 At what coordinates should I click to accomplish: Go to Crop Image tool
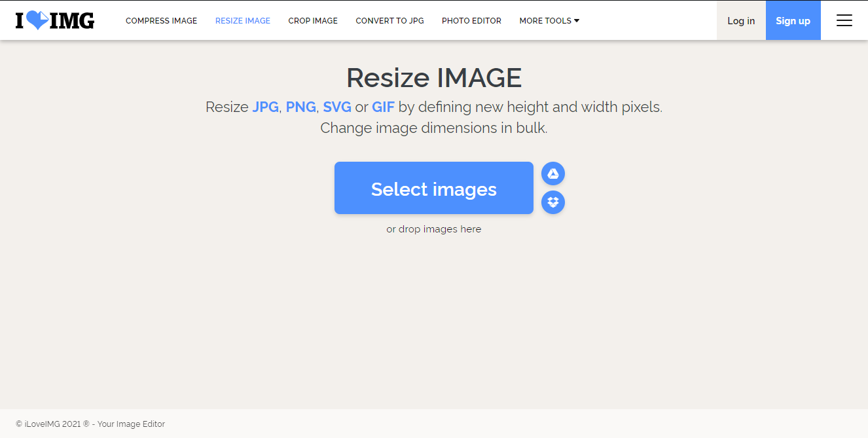click(313, 21)
